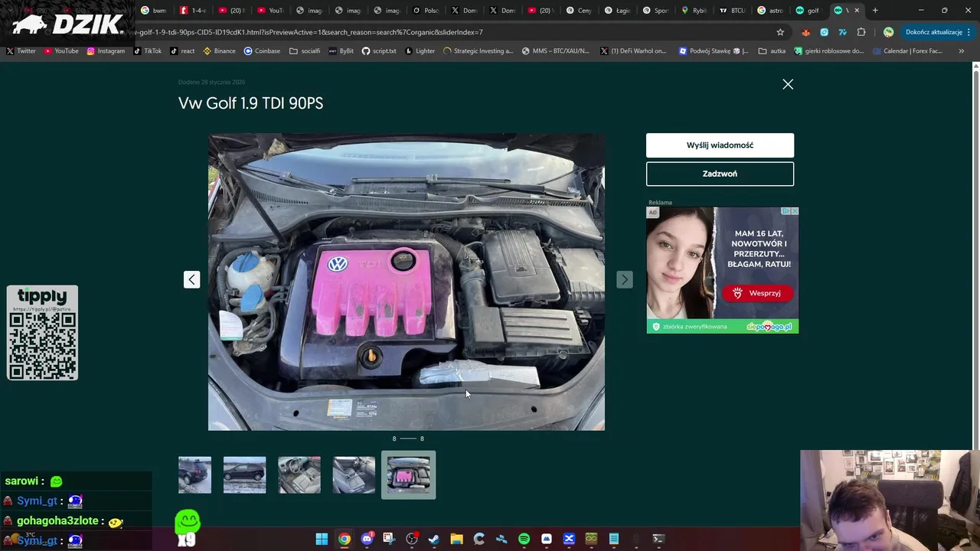Open File Explorer from the taskbar
The width and height of the screenshot is (980, 551).
pyautogui.click(x=456, y=539)
